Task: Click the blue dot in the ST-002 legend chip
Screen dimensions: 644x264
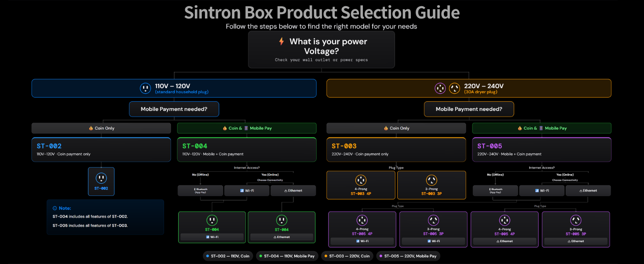Action: pyautogui.click(x=208, y=256)
